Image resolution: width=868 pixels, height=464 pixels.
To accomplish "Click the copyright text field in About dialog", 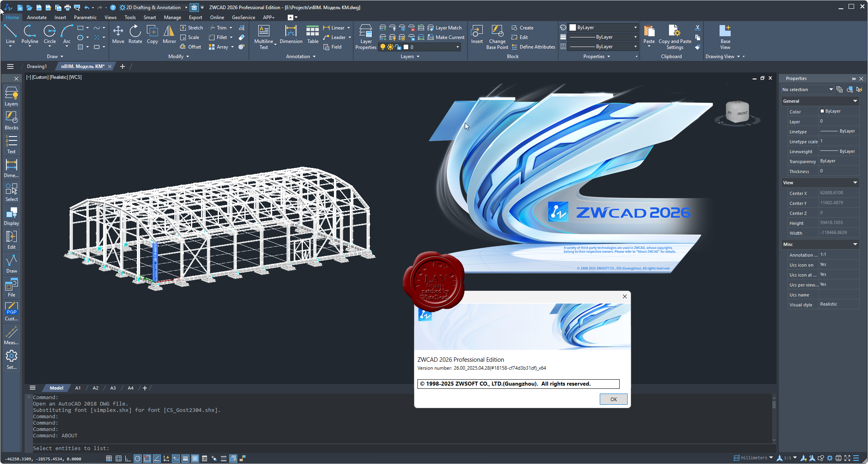I will pos(518,384).
